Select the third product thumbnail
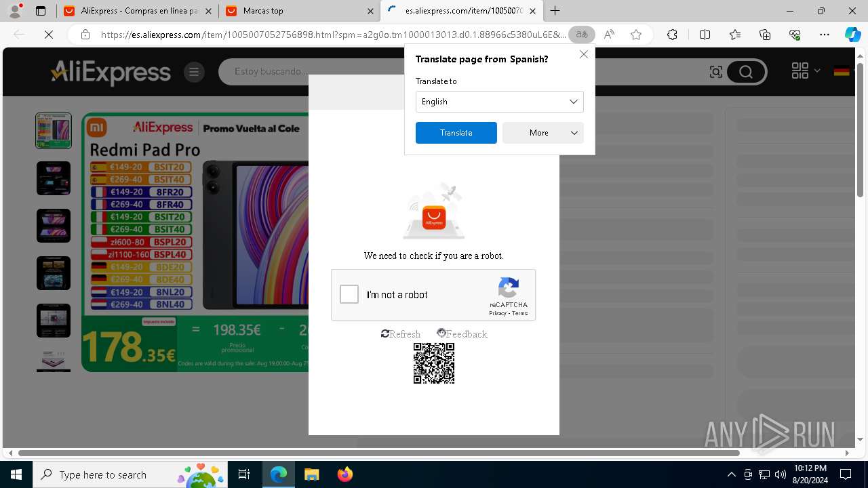Screen dimensions: 868x488 click(x=54, y=226)
